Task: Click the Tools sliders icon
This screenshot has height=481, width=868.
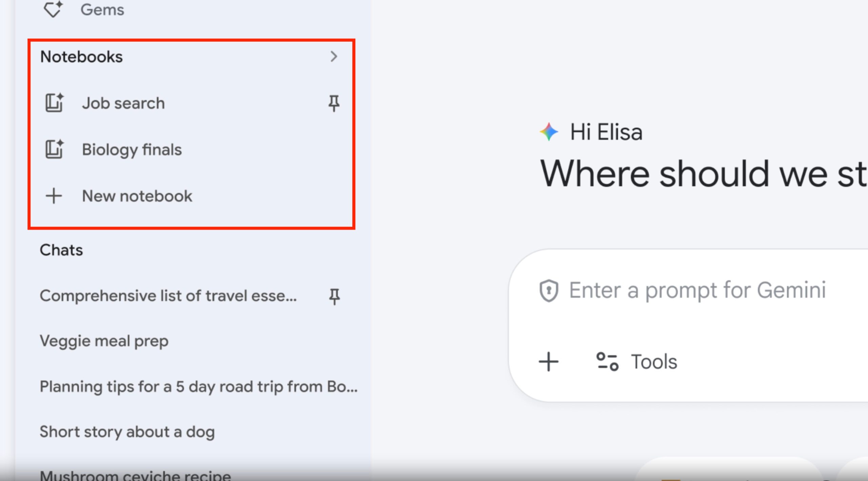Action: tap(607, 362)
